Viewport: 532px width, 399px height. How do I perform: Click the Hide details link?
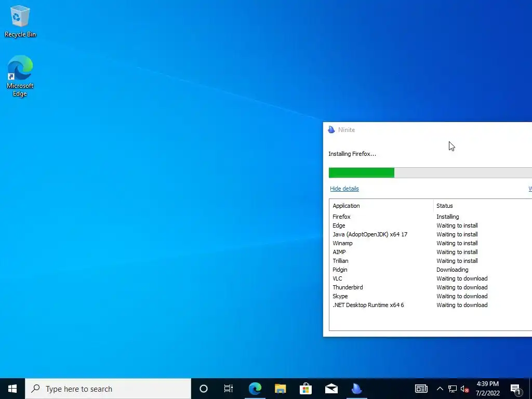(344, 189)
